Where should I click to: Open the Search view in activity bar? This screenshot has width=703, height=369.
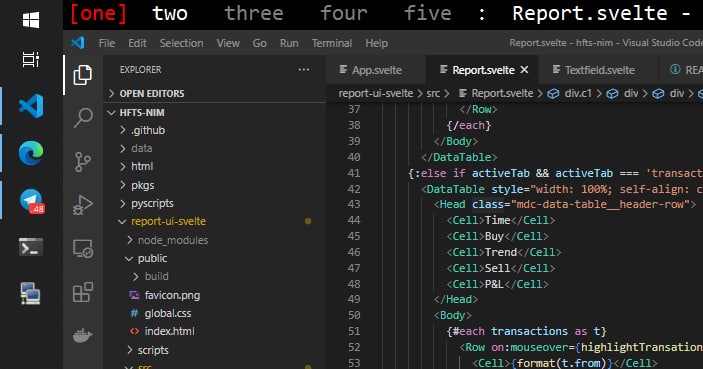pos(83,117)
